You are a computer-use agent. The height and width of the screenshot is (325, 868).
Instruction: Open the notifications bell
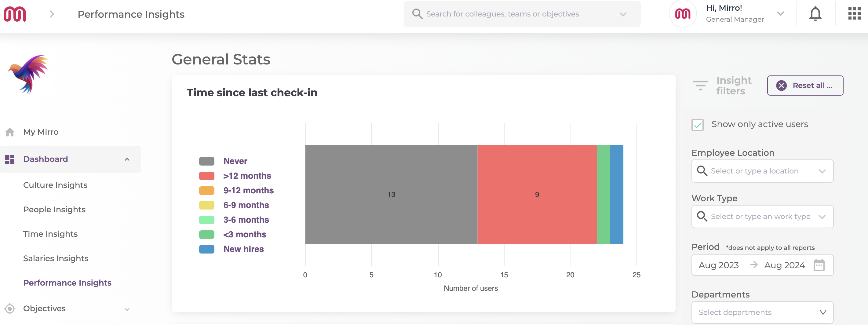pos(815,14)
